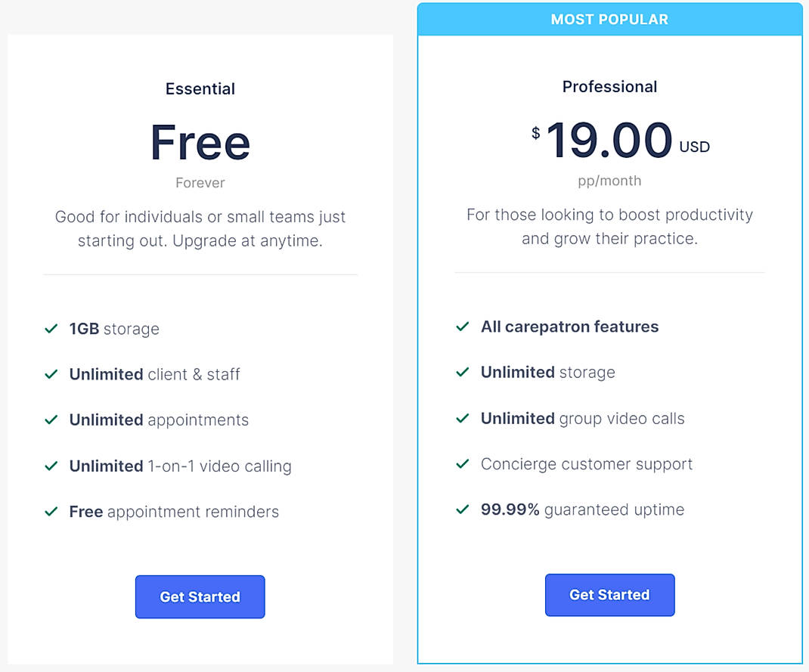Select the Essential plan title
The width and height of the screenshot is (809, 672).
point(200,88)
